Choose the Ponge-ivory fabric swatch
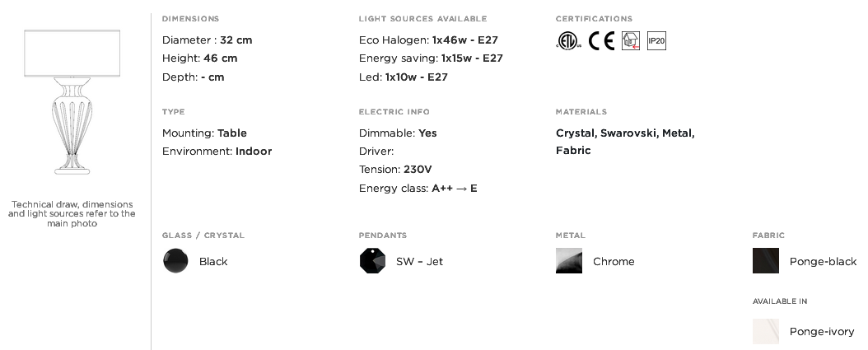The image size is (868, 350). click(766, 331)
